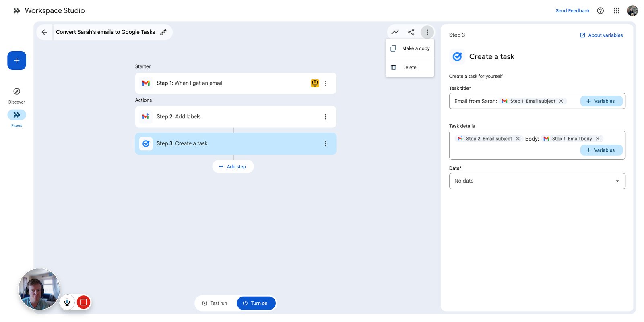The height and width of the screenshot is (322, 644).
Task: Choose Make a copy from menu
Action: tap(410, 48)
